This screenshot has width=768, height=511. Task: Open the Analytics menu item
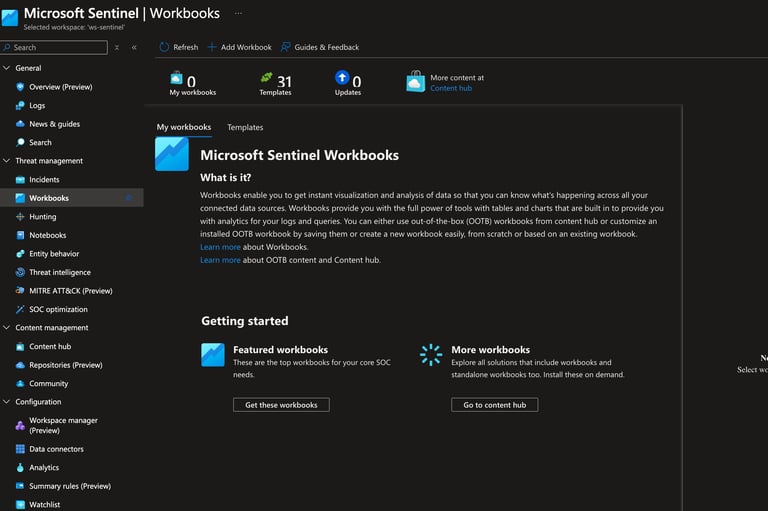pyautogui.click(x=72, y=467)
